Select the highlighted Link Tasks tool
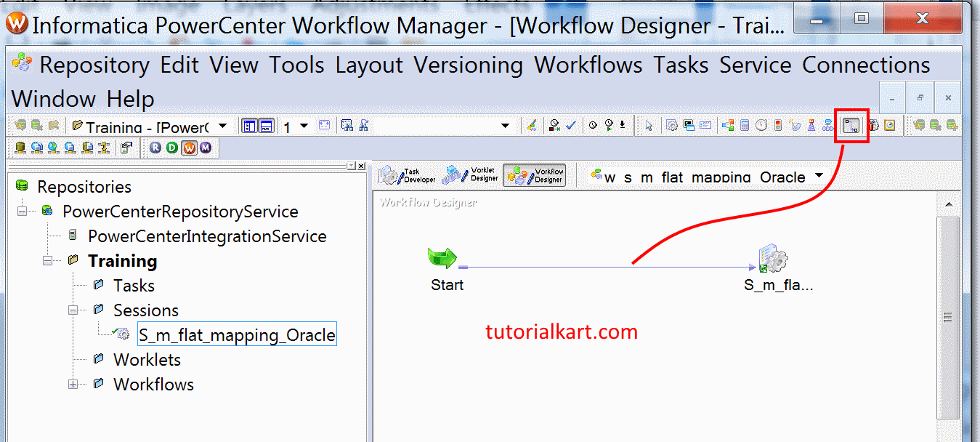The image size is (980, 442). [x=851, y=125]
